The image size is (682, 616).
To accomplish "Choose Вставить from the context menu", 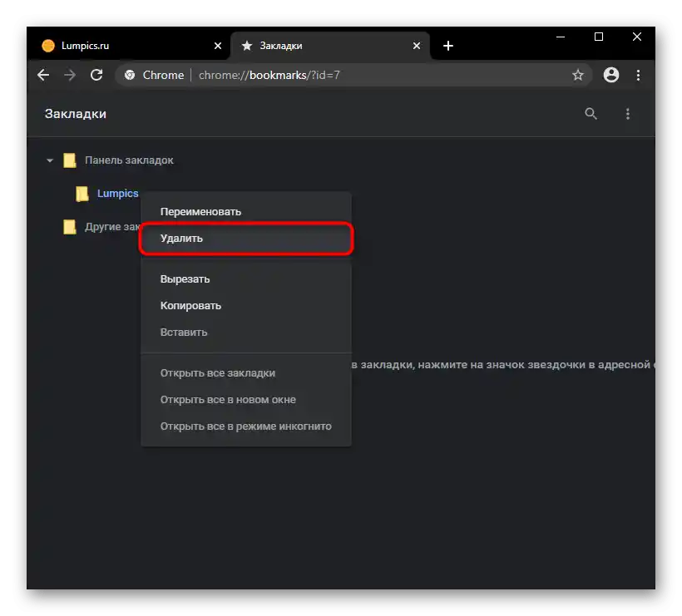I will coord(246,333).
